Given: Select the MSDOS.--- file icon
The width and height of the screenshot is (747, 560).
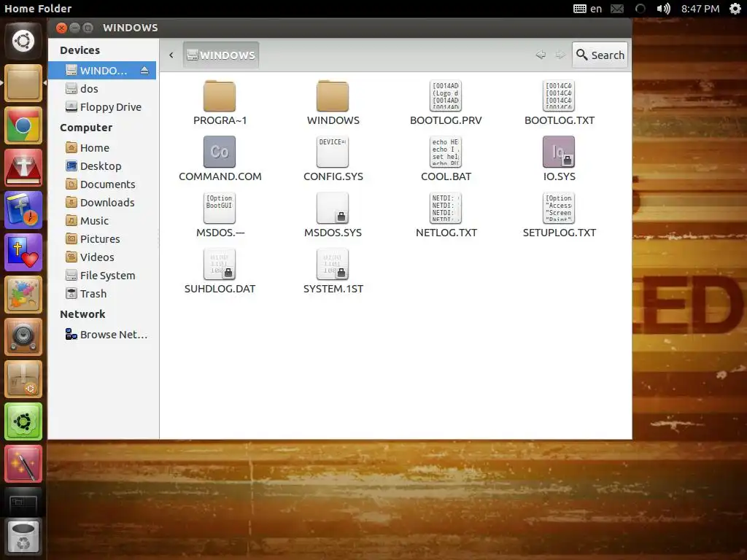Looking at the screenshot, I should pyautogui.click(x=220, y=208).
